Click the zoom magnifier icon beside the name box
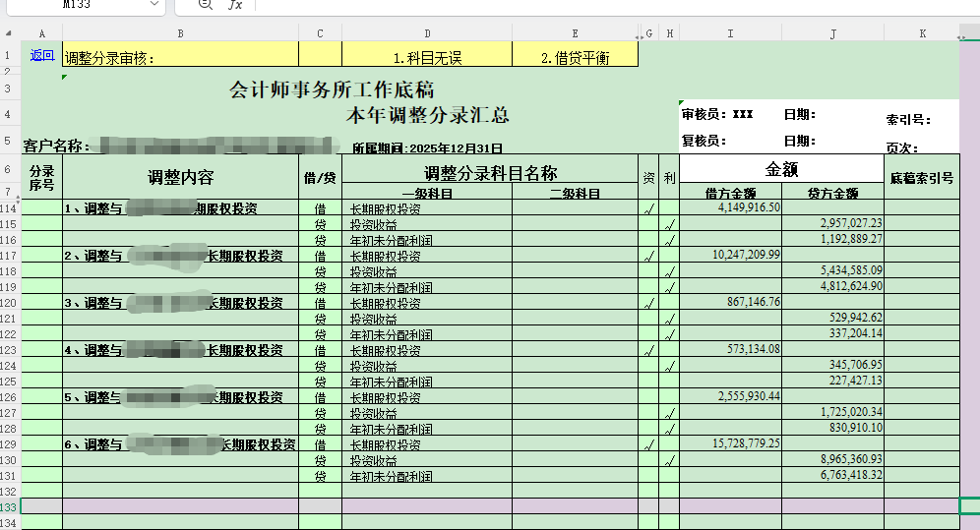Viewport: 980px width, 530px height. [205, 5]
